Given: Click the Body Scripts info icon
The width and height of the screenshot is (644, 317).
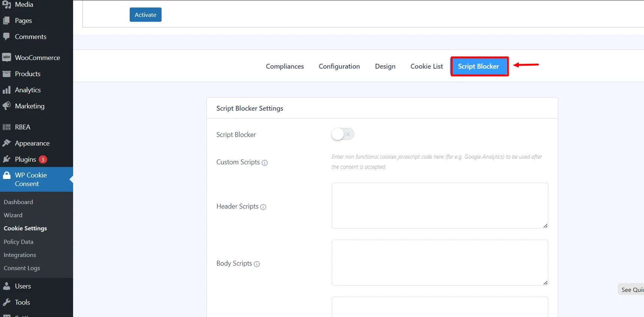Looking at the screenshot, I should [x=257, y=264].
